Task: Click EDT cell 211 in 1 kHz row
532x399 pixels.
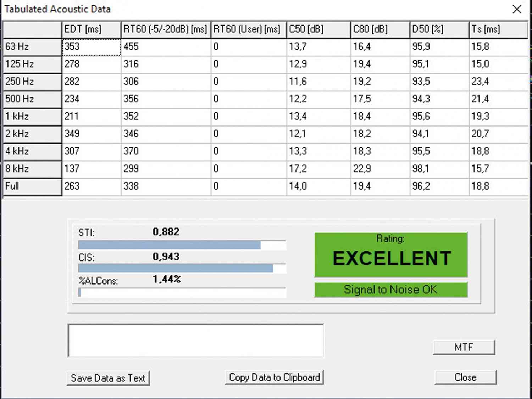Action: (x=92, y=117)
